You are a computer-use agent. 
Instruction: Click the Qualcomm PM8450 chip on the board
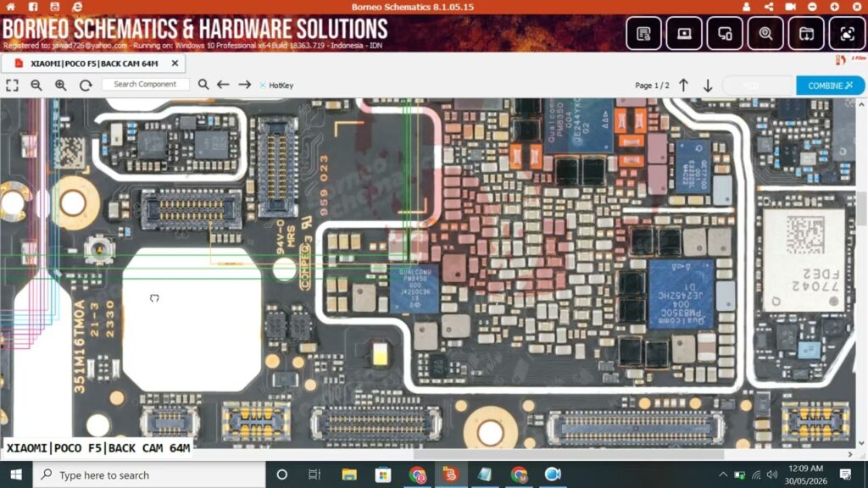pyautogui.click(x=414, y=290)
